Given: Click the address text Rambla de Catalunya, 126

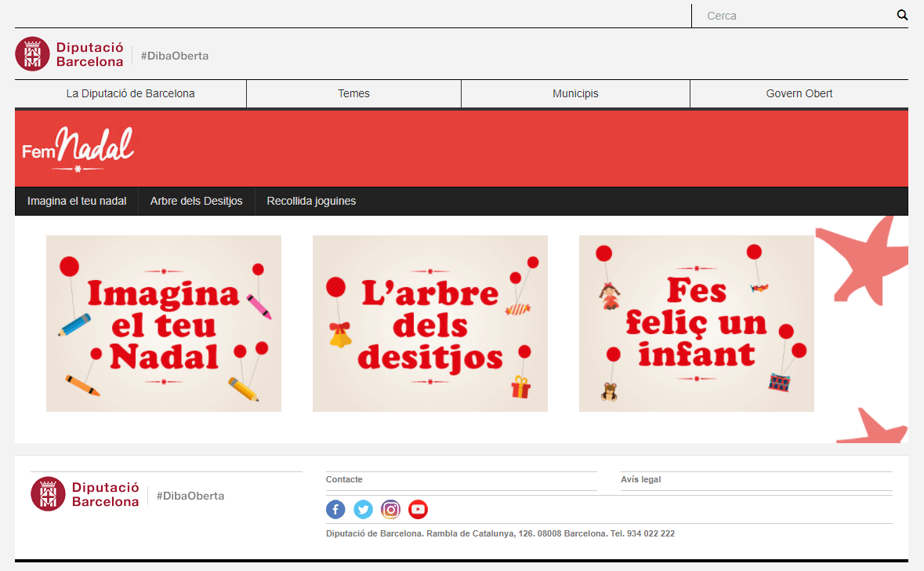Looking at the screenshot, I should pyautogui.click(x=480, y=534).
